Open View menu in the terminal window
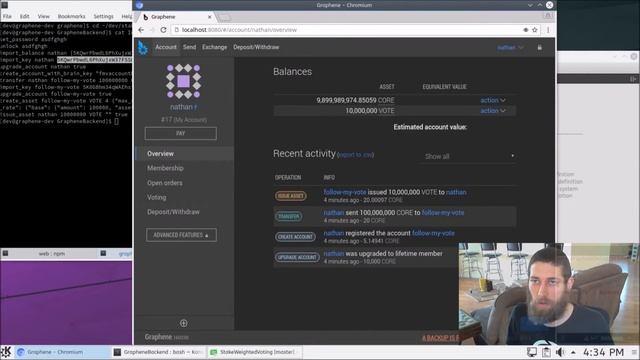The image size is (640, 360). click(43, 16)
